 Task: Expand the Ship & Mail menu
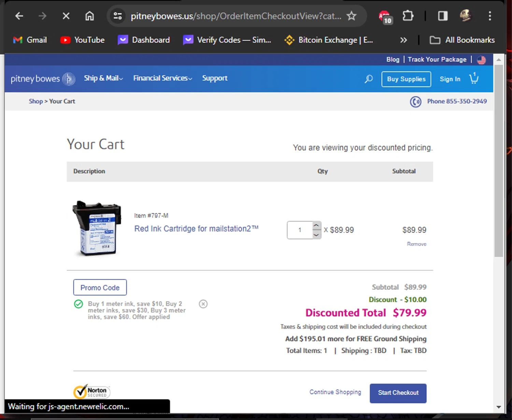pos(103,78)
